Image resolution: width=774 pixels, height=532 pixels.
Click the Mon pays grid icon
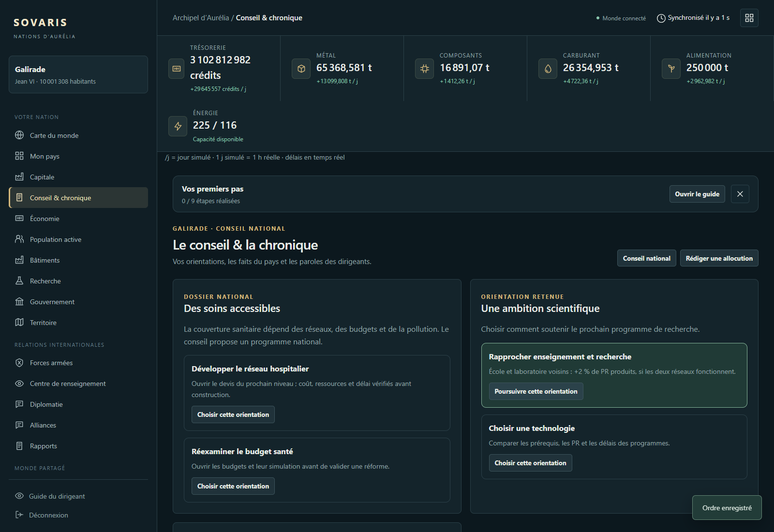(19, 156)
